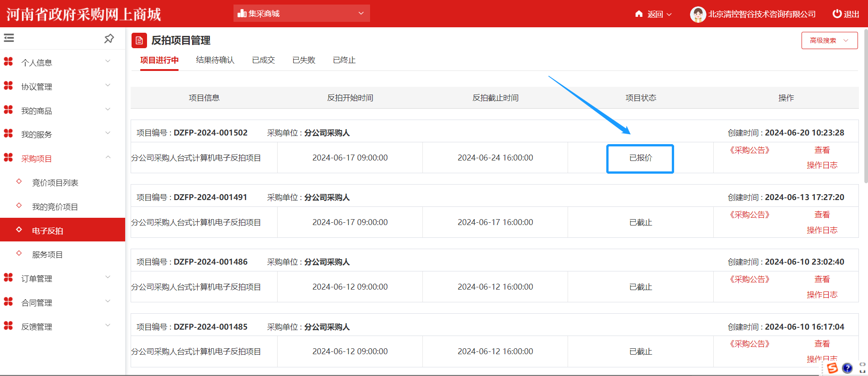Click the diamond icon beside 服务项目
868x376 pixels.
pyautogui.click(x=19, y=253)
